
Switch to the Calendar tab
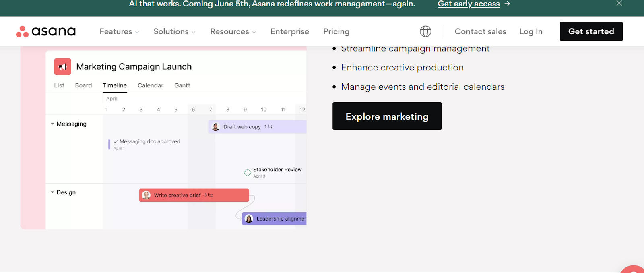151,85
